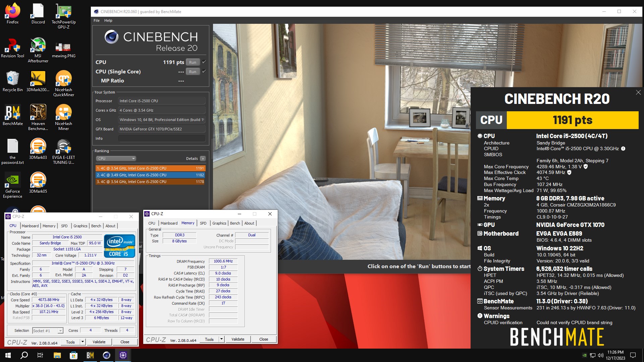
Task: Open TechPowerUp GPU-Z desktop icon
Action: click(64, 16)
